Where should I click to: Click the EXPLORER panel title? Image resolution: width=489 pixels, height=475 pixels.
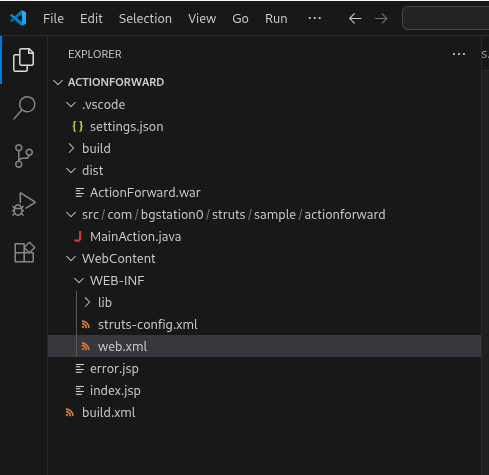(x=95, y=54)
